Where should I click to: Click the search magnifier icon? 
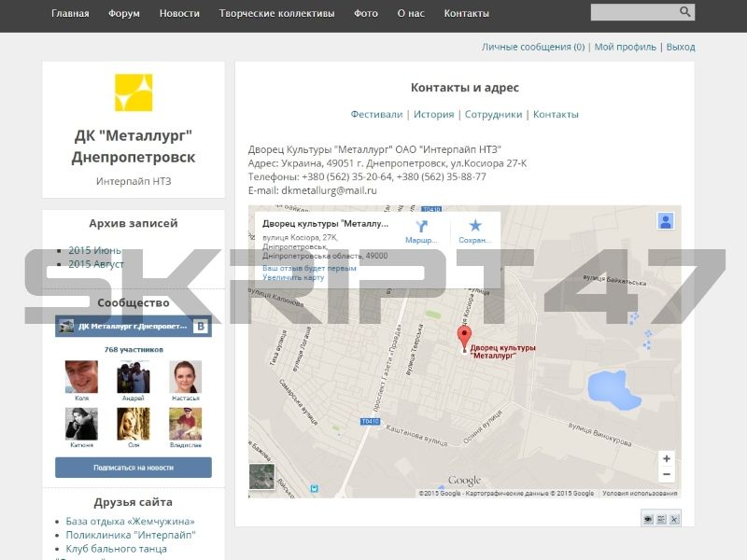tap(684, 12)
